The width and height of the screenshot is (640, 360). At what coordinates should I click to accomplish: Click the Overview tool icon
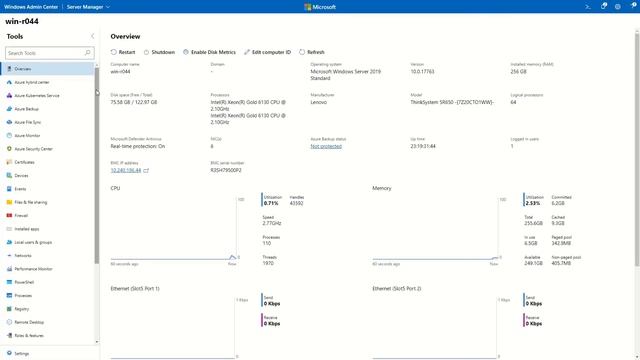[x=9, y=69]
